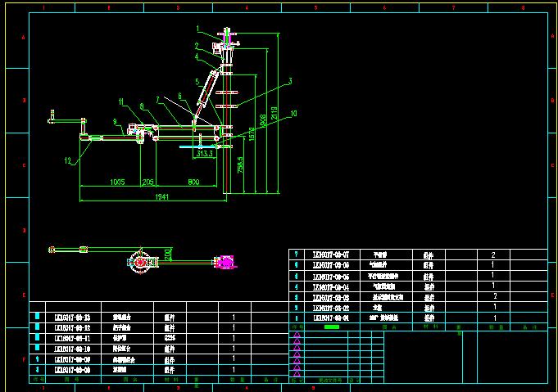This screenshot has height=392, width=558.
Task: Select the 1572 vertical dimension
Action: pos(252,134)
